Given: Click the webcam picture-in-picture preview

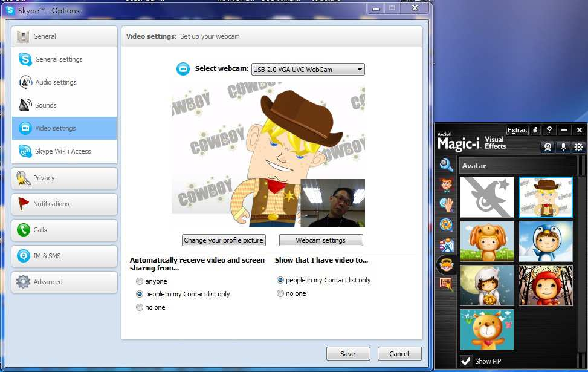Looking at the screenshot, I should 332,203.
